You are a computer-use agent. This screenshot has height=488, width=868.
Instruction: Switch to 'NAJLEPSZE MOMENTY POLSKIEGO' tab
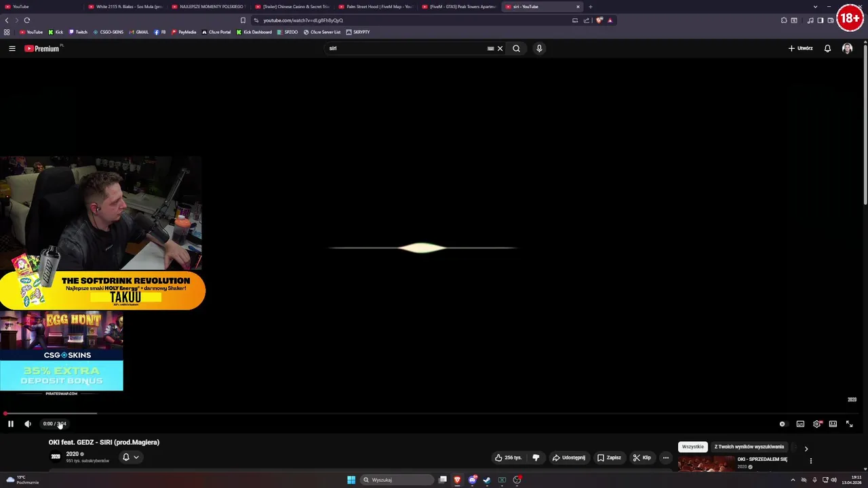[x=208, y=7]
